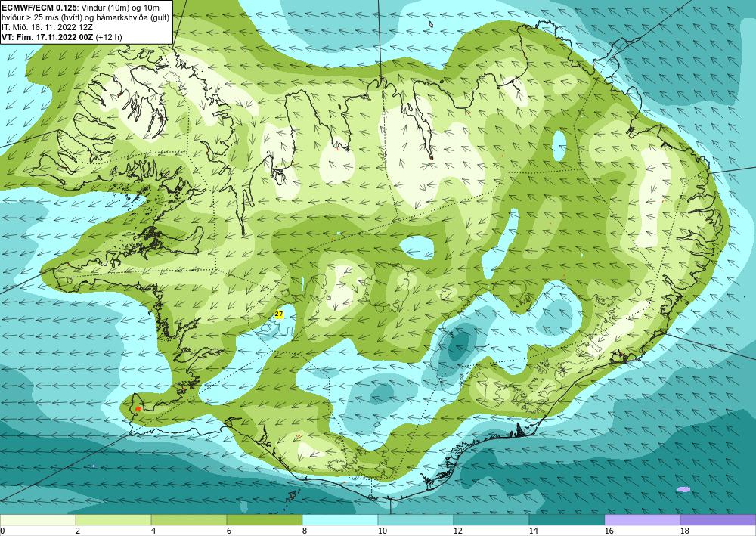This screenshot has width=756, height=536.
Task: Click the yellow 27 peak gust marker
Action: click(x=279, y=314)
